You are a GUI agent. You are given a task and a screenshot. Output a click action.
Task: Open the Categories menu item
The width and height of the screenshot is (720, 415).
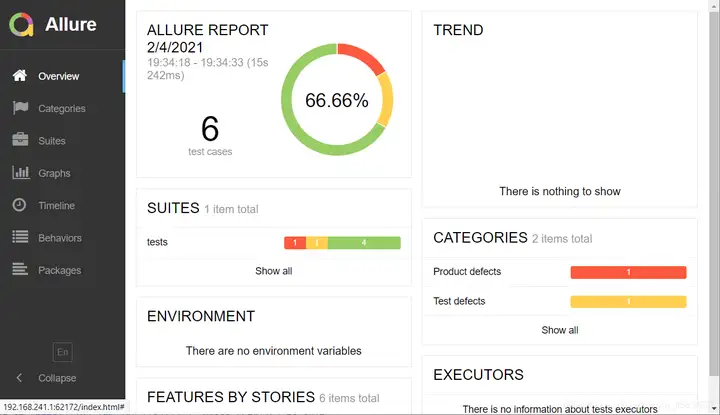62,108
